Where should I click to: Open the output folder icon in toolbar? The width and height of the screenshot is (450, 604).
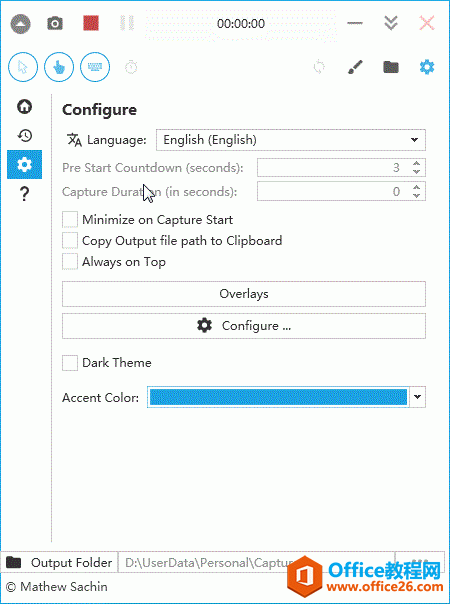pos(391,67)
